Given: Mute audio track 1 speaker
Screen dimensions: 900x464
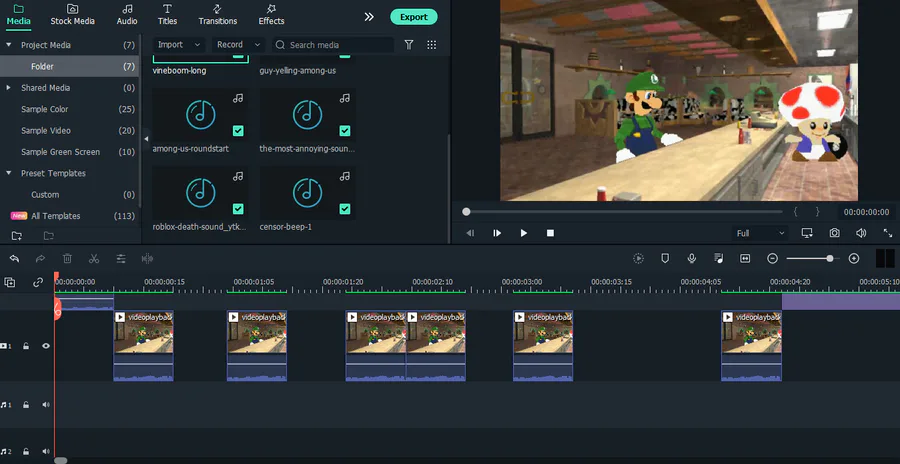Looking at the screenshot, I should 46,405.
